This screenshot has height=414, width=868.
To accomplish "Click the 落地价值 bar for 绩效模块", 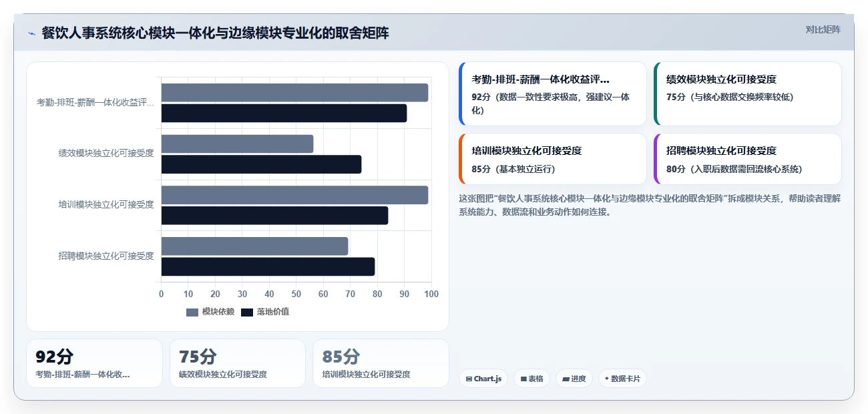I will click(261, 164).
